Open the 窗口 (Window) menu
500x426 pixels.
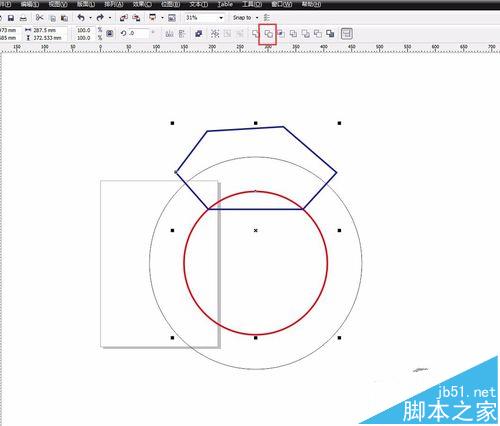tap(282, 5)
